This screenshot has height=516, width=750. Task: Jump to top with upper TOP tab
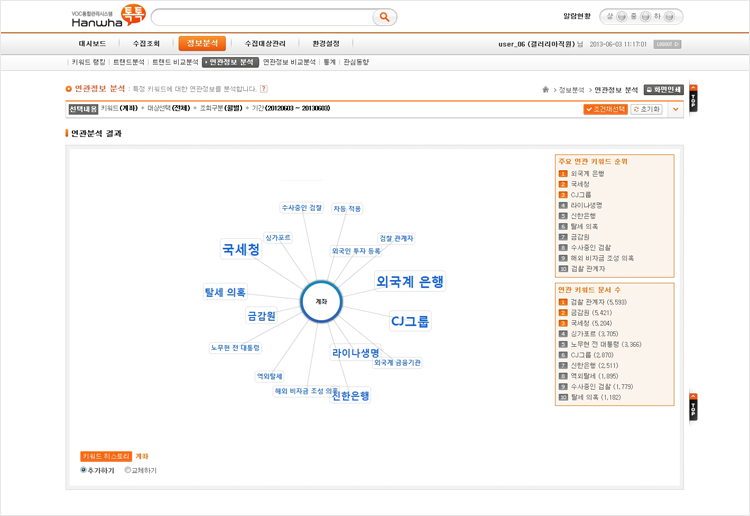693,98
